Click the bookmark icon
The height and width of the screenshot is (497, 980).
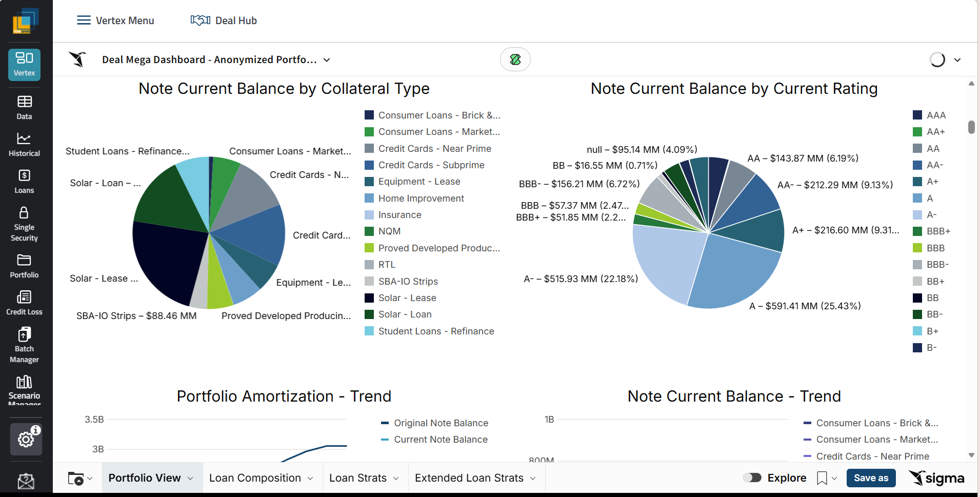coord(822,478)
